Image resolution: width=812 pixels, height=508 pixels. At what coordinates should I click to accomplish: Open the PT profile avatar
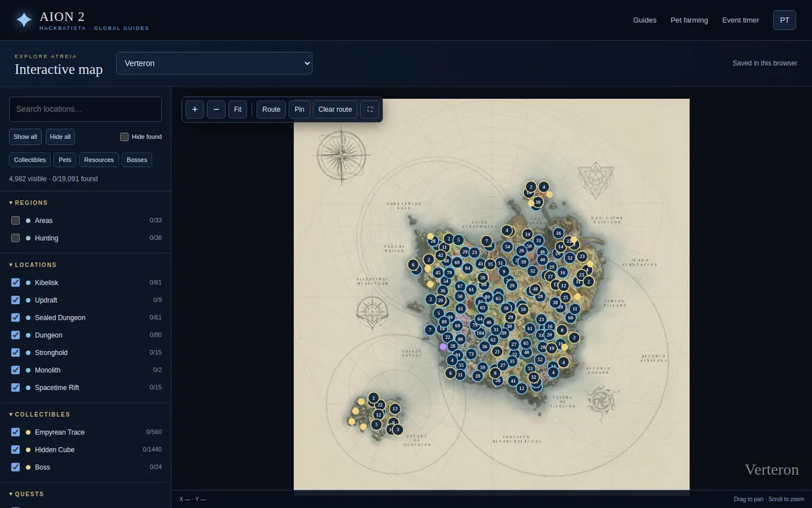[x=784, y=20]
